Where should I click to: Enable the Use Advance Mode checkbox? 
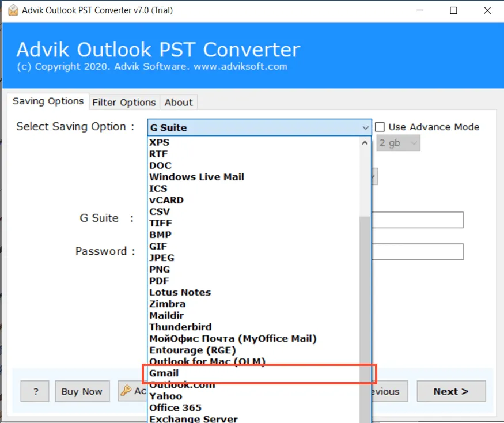point(380,127)
